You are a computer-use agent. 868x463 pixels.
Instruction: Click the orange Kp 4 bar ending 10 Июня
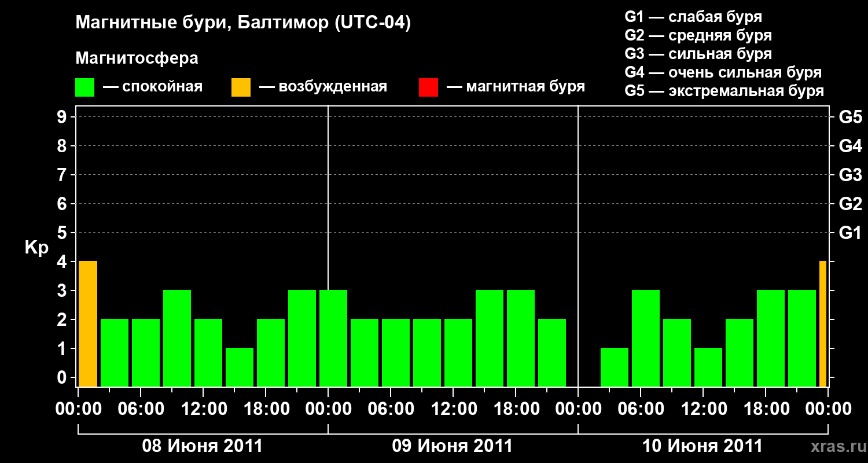pyautogui.click(x=823, y=324)
